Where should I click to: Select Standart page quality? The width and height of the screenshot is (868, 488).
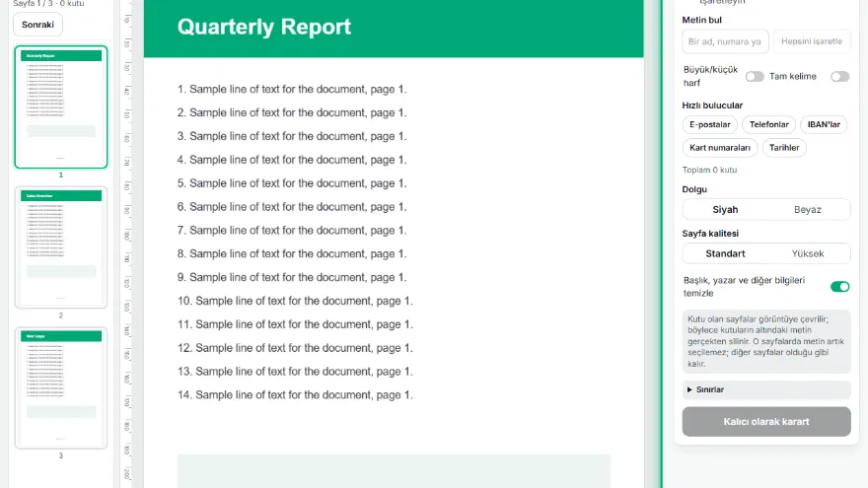point(725,254)
